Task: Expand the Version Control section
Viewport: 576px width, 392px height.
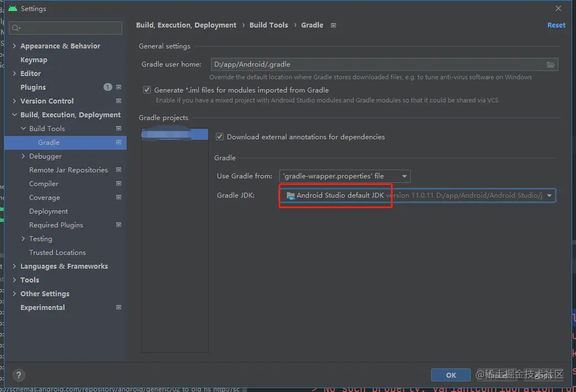Action: 14,101
